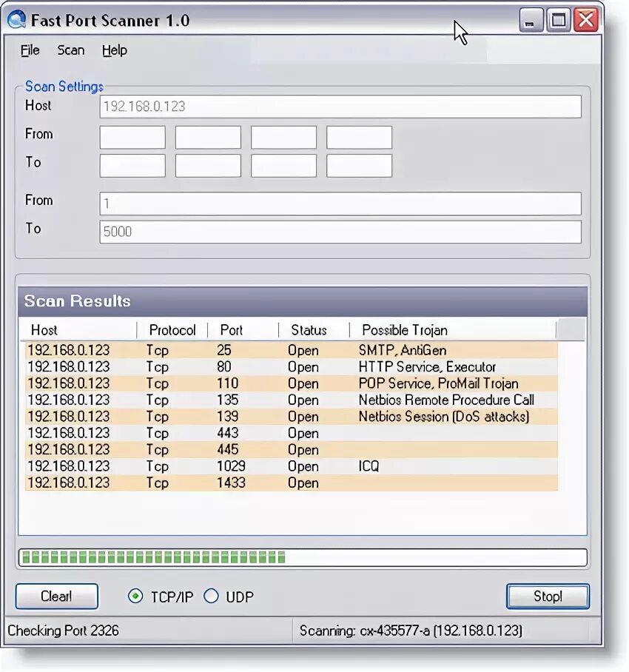Click the port To field showing 5000
The height and width of the screenshot is (672, 629).
340,232
